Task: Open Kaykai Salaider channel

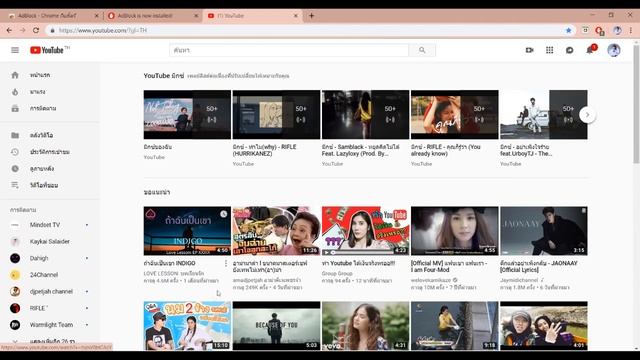Action: click(x=49, y=242)
